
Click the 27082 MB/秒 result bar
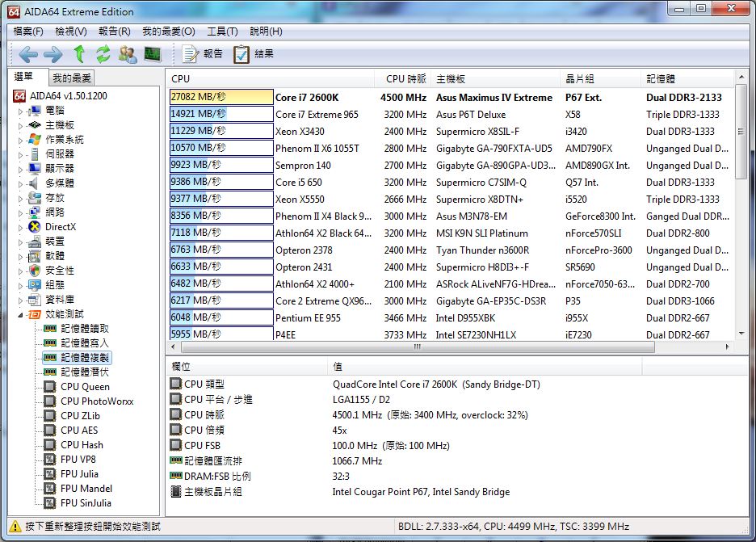coord(221,97)
